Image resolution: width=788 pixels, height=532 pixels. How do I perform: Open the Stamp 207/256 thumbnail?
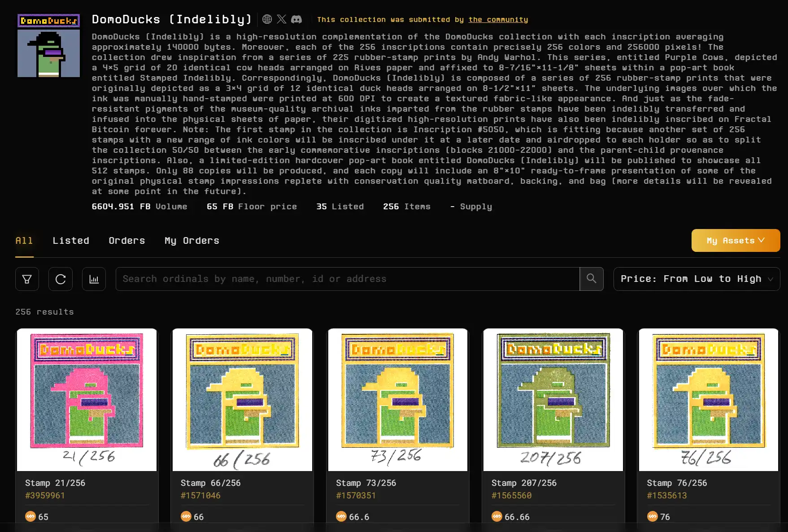[x=553, y=400]
